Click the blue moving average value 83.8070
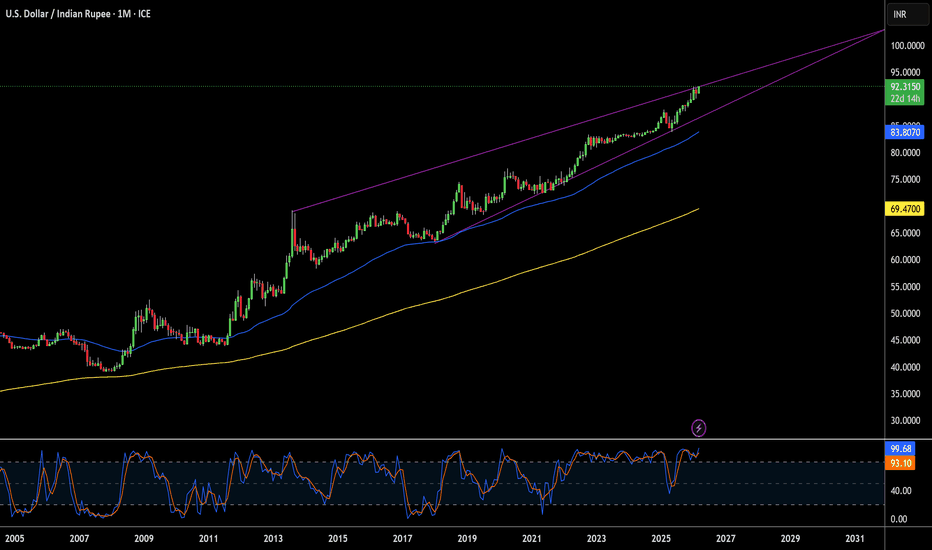Image resolution: width=932 pixels, height=550 pixels. tap(905, 132)
